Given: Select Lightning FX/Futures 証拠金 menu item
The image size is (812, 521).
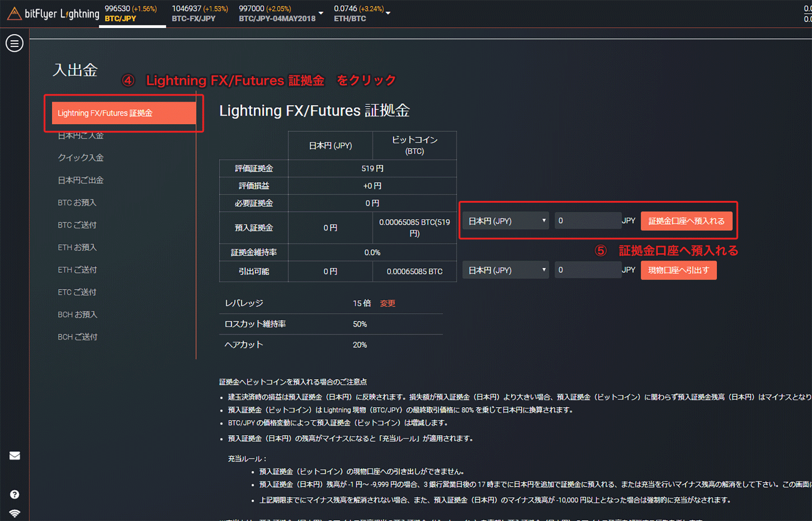Looking at the screenshot, I should (124, 113).
